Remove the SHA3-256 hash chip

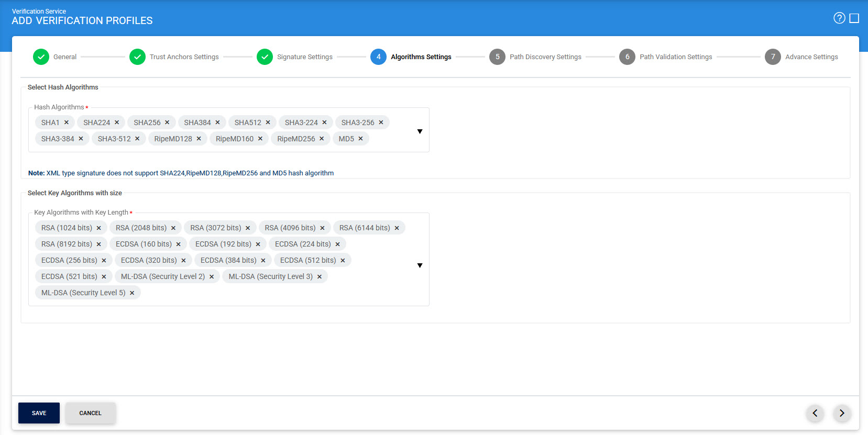[x=381, y=122]
